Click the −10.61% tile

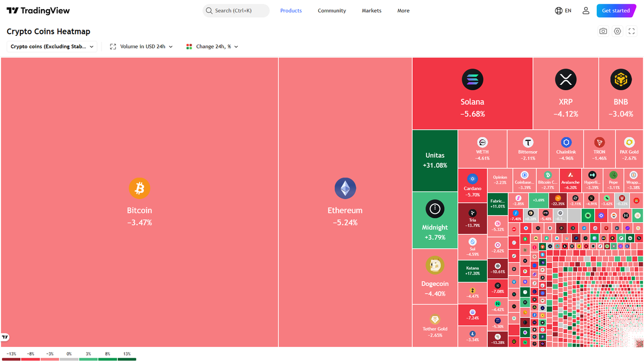[x=497, y=269]
